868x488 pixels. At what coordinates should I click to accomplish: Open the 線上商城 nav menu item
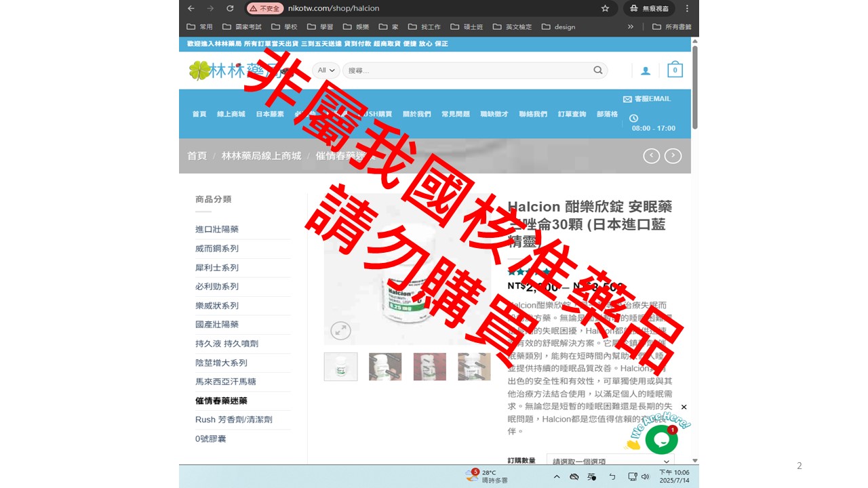point(231,114)
